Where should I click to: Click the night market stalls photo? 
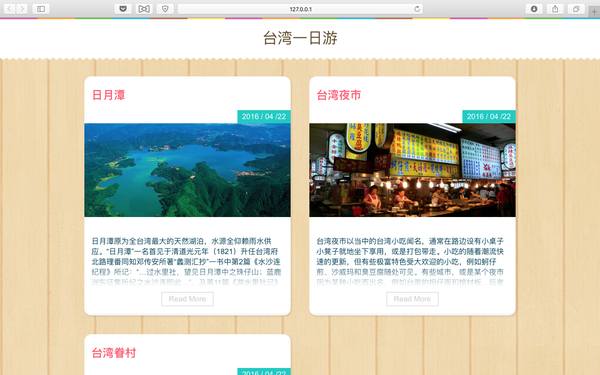click(x=412, y=170)
